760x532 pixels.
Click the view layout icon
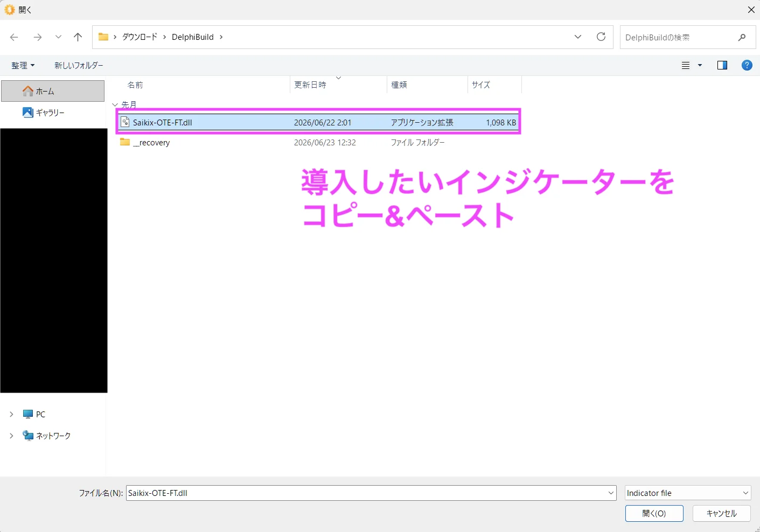686,65
